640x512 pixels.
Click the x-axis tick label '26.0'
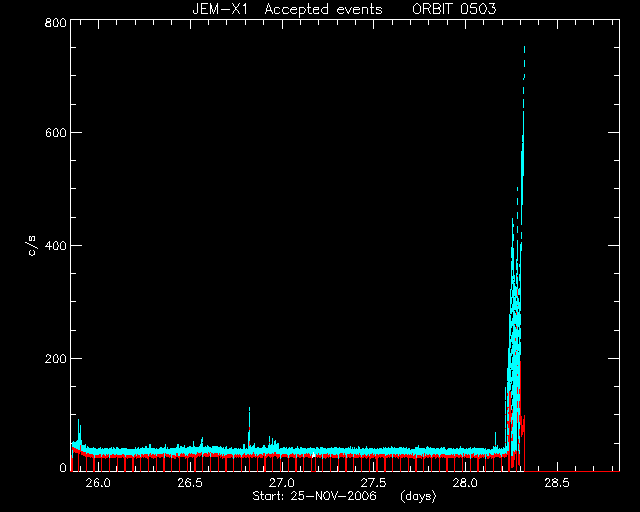tap(98, 483)
